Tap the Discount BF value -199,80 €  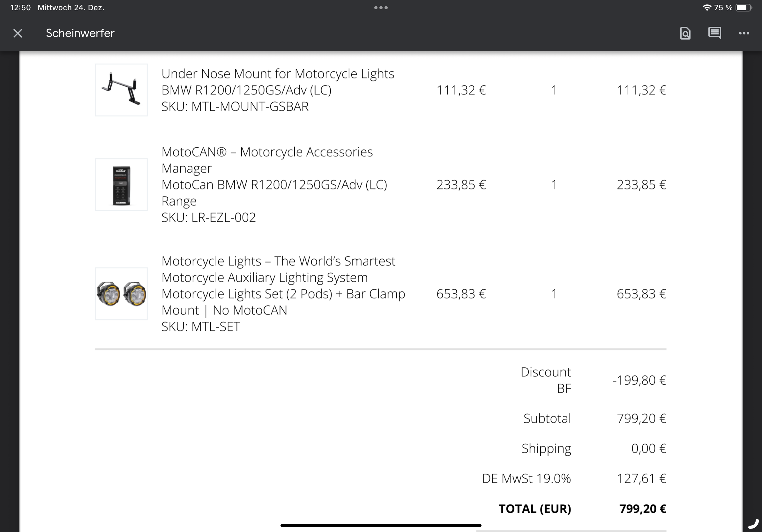pos(639,380)
